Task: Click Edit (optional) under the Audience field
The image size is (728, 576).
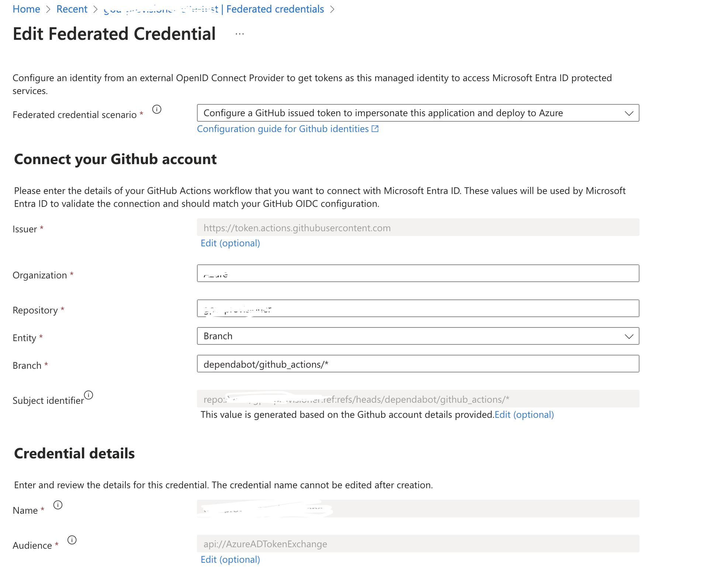Action: 230,559
